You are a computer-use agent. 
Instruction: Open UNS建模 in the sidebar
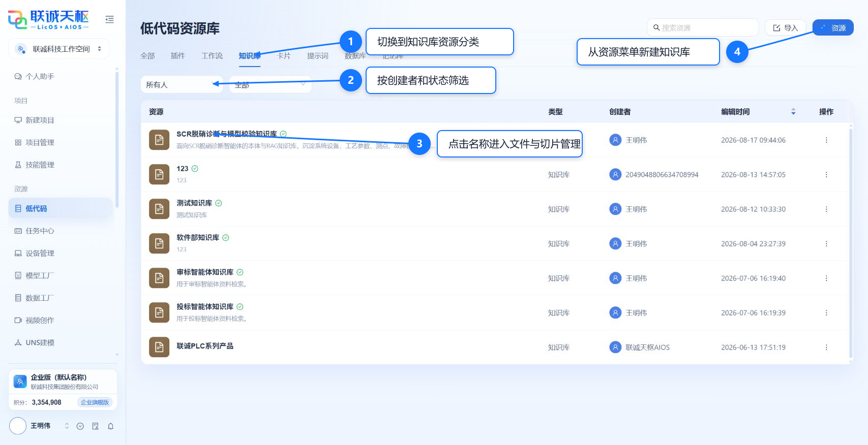tap(61, 343)
